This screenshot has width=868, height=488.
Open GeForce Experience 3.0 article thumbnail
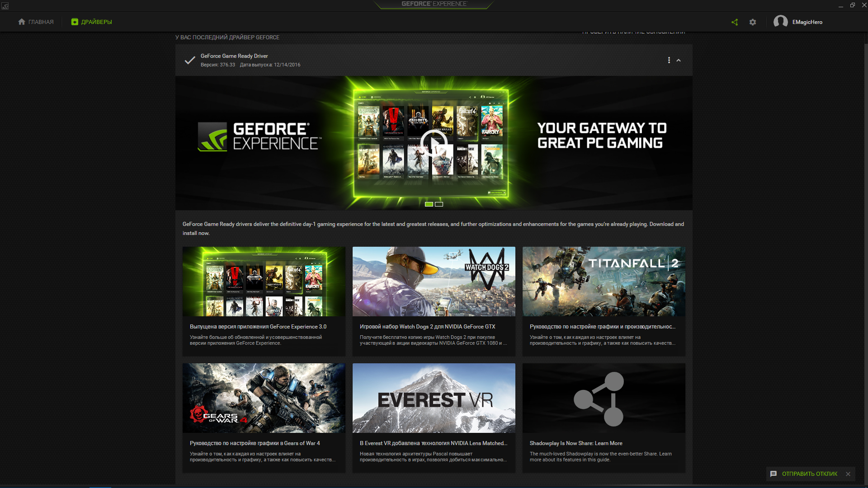point(264,281)
